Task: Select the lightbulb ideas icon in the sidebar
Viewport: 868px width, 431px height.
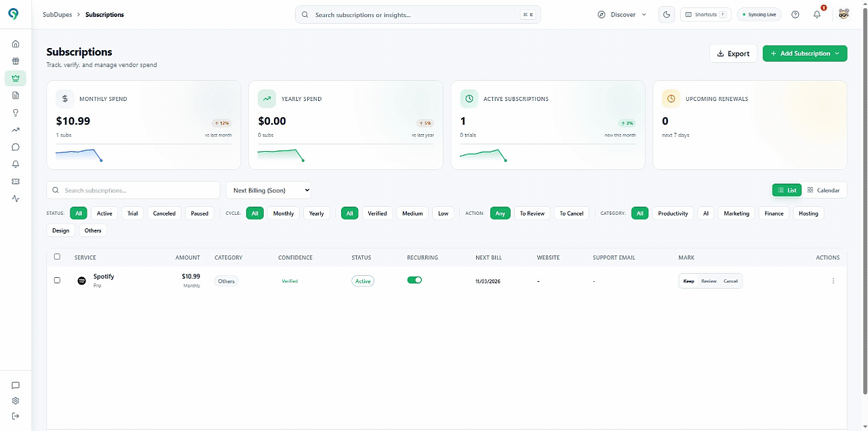Action: point(16,112)
